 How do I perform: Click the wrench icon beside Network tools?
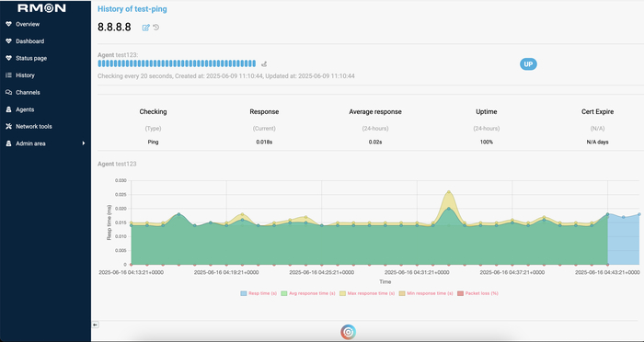[x=8, y=127]
